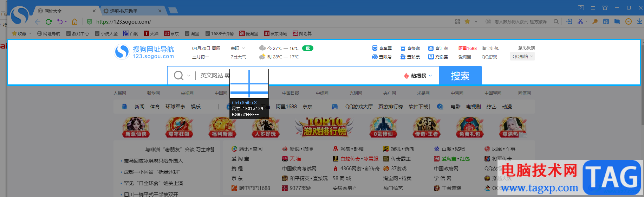Bookmark page with the gold star icon

pyautogui.click(x=467, y=22)
